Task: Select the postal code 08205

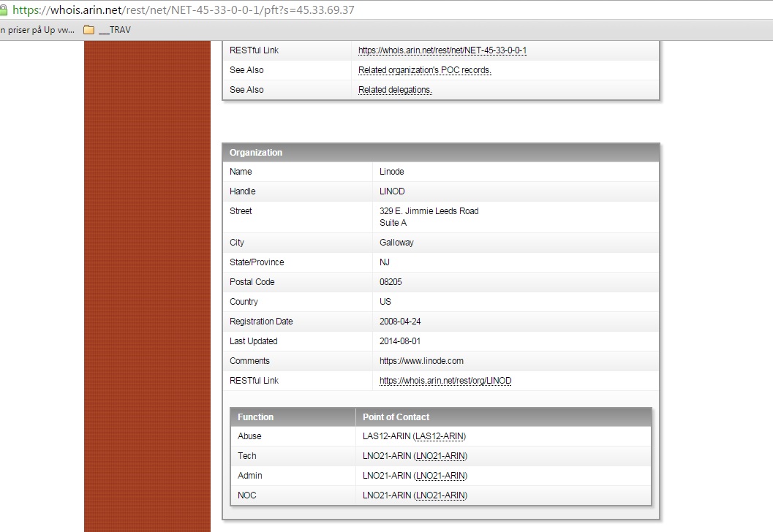Action: click(391, 282)
